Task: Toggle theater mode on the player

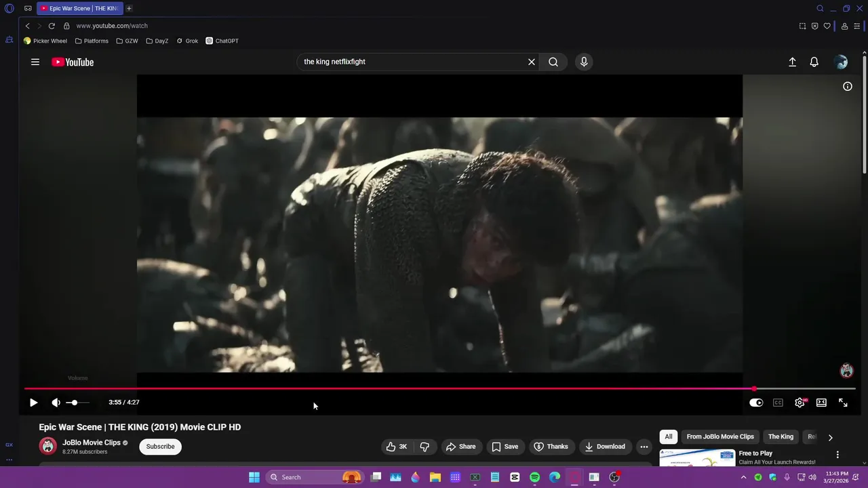Action: click(821, 403)
